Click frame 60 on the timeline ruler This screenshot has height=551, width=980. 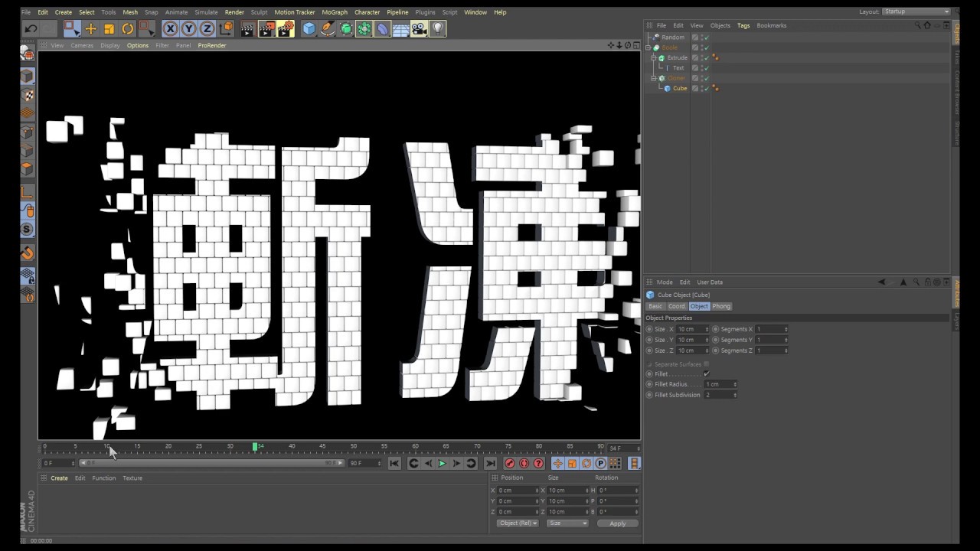tap(416, 446)
